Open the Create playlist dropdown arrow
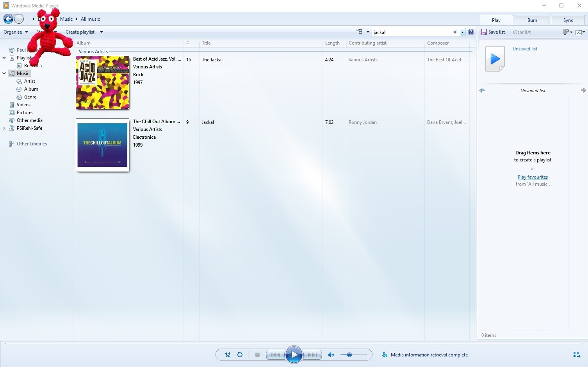588x367 pixels. pos(102,32)
